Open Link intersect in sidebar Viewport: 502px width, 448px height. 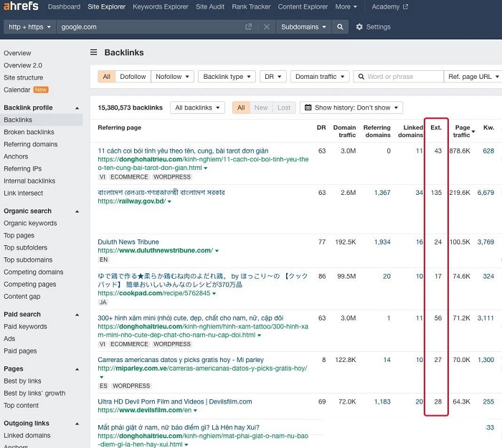coord(24,193)
